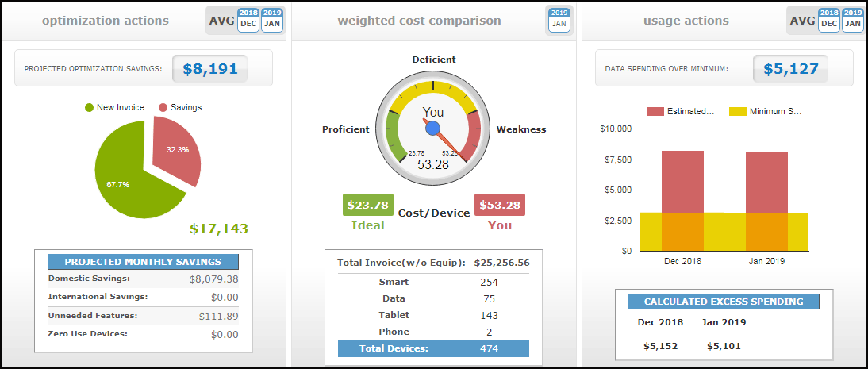This screenshot has width=868, height=369.
Task: Click Jan 2019 red estimated bar
Action: (x=766, y=183)
